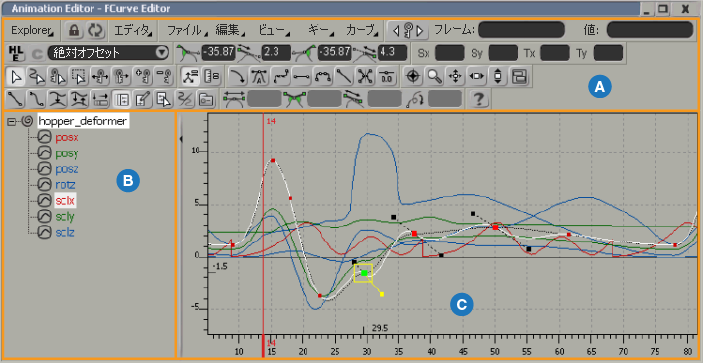Click the pan/move four-arrow tool
Image resolution: width=703 pixels, height=363 pixels.
pos(455,77)
